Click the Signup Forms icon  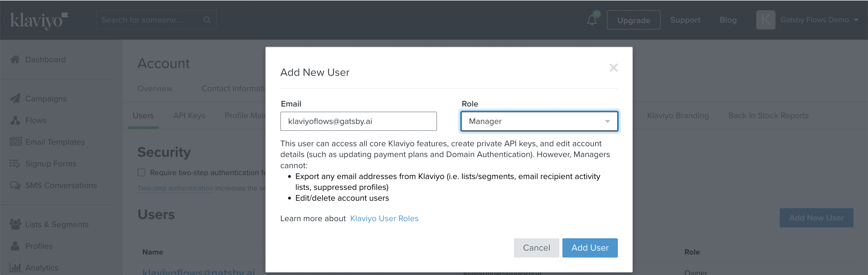pos(15,163)
